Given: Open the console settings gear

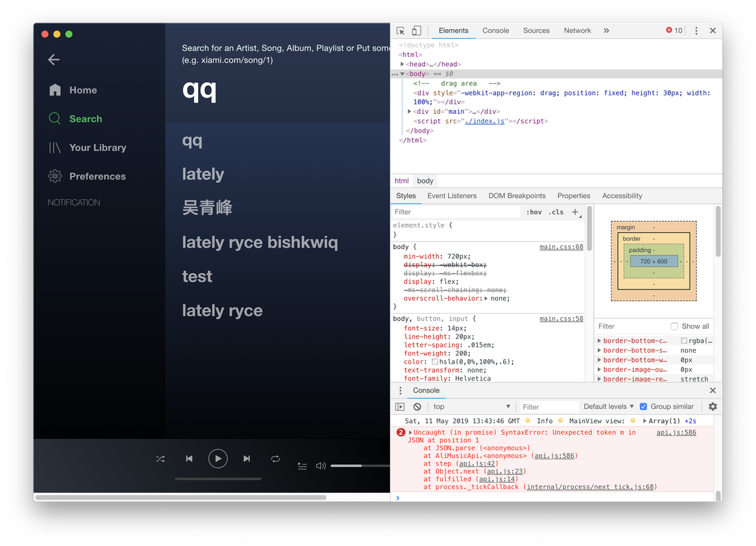Looking at the screenshot, I should 712,407.
